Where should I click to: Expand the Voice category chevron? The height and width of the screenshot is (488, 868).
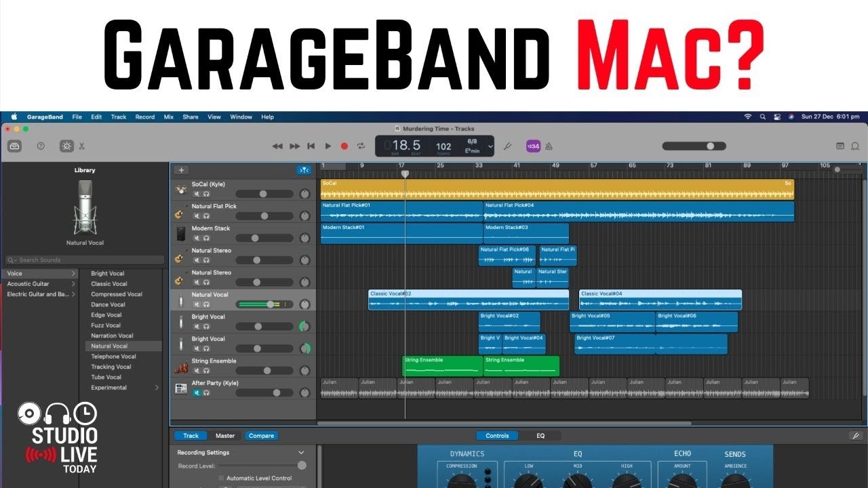click(x=73, y=274)
